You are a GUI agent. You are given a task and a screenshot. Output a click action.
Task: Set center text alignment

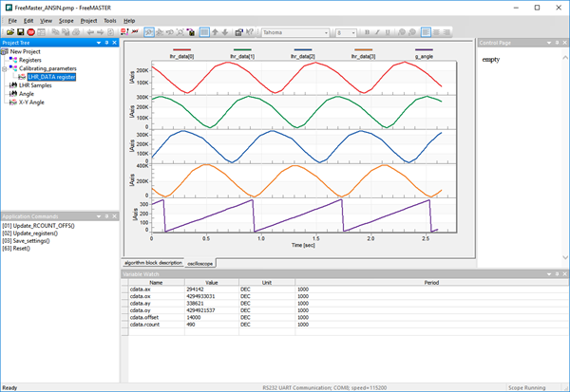click(x=436, y=32)
